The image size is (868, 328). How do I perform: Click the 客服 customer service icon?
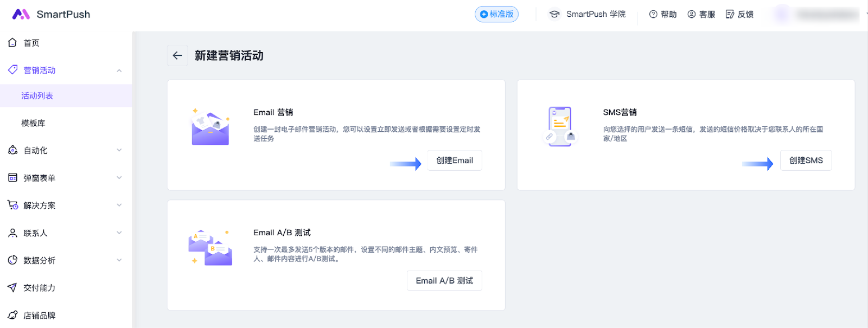(691, 14)
